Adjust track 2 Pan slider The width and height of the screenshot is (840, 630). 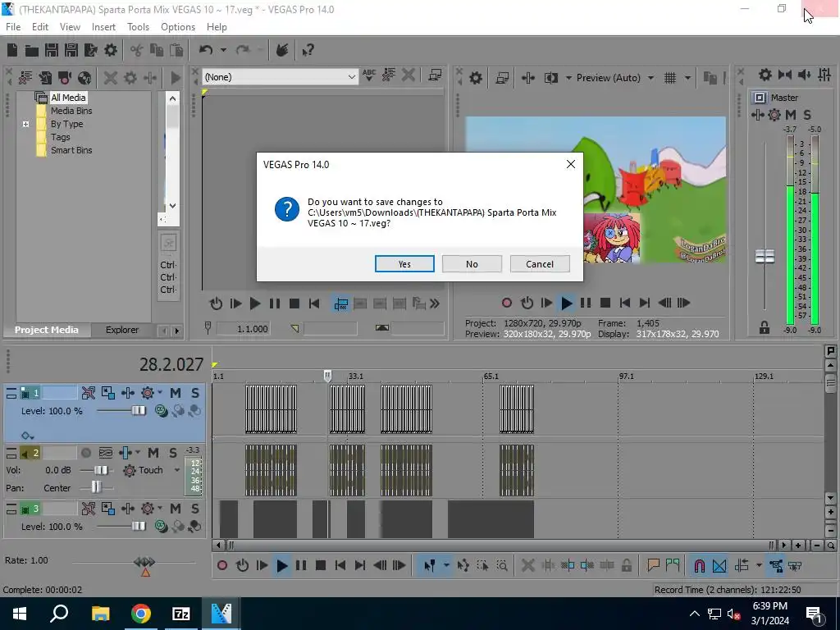96,487
